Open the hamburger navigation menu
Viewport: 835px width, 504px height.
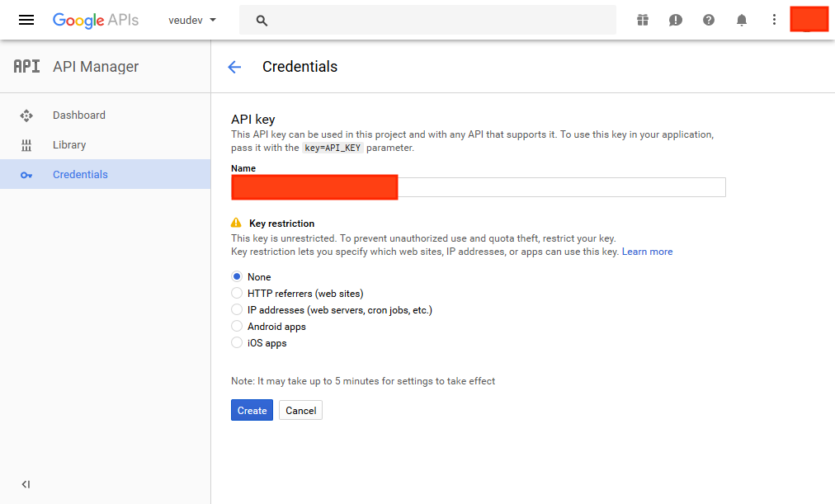point(26,20)
